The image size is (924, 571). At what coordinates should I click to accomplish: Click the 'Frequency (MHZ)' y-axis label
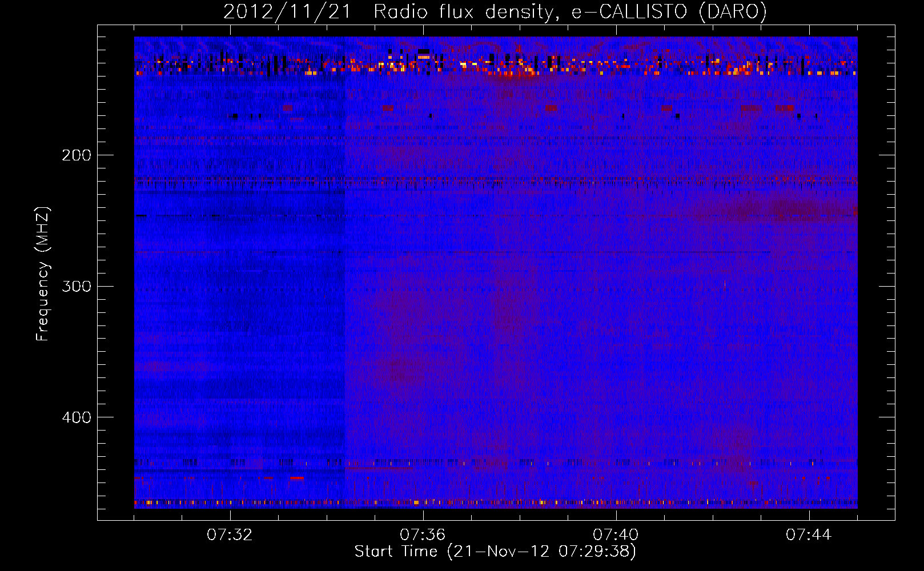pos(43,274)
